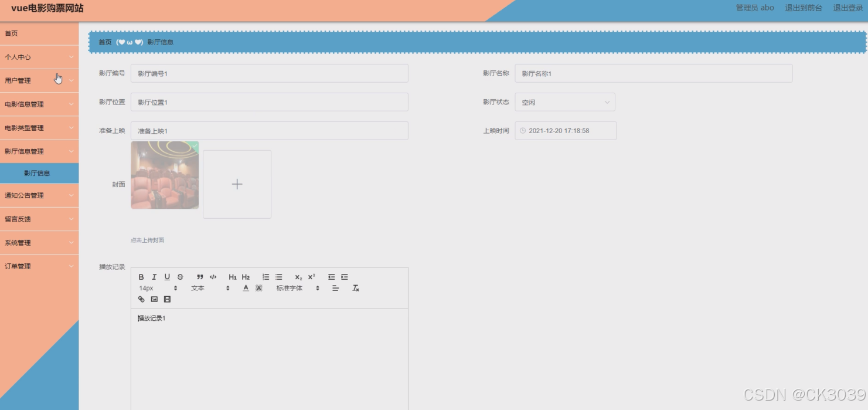
Task: Insert a video in the editor
Action: 167,299
